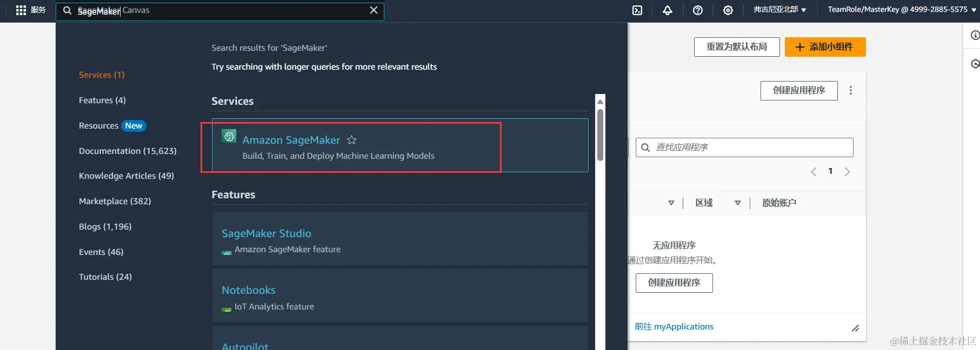Image resolution: width=980 pixels, height=350 pixels.
Task: Filter results by Tutorials (24)
Action: (x=105, y=277)
